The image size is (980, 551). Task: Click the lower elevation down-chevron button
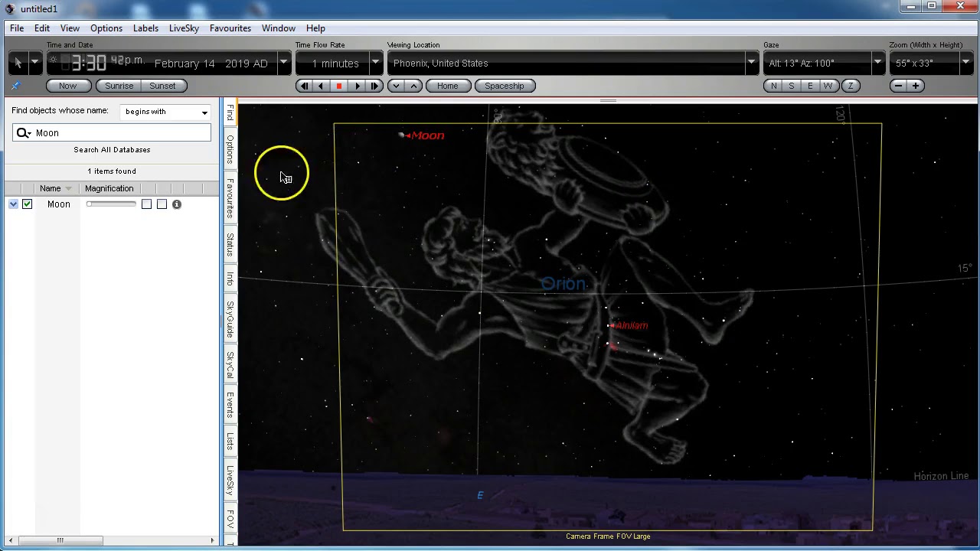click(x=396, y=86)
